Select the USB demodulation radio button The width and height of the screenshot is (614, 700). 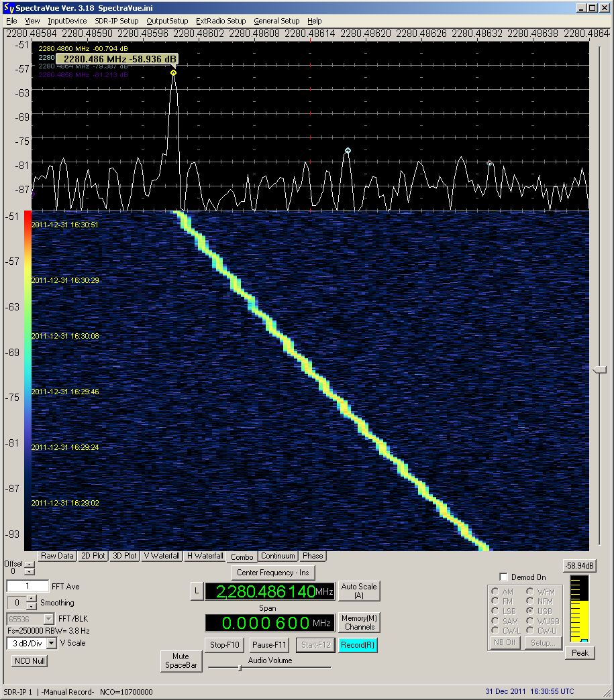(531, 611)
